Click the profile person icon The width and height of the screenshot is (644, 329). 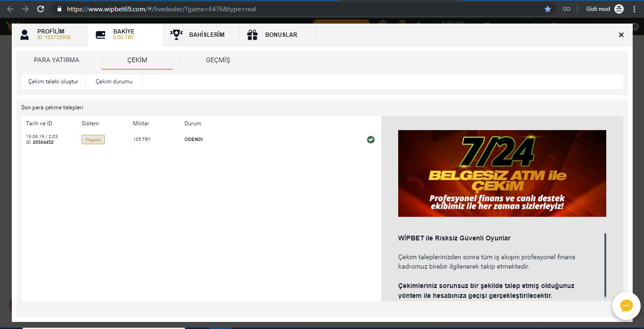pyautogui.click(x=25, y=34)
